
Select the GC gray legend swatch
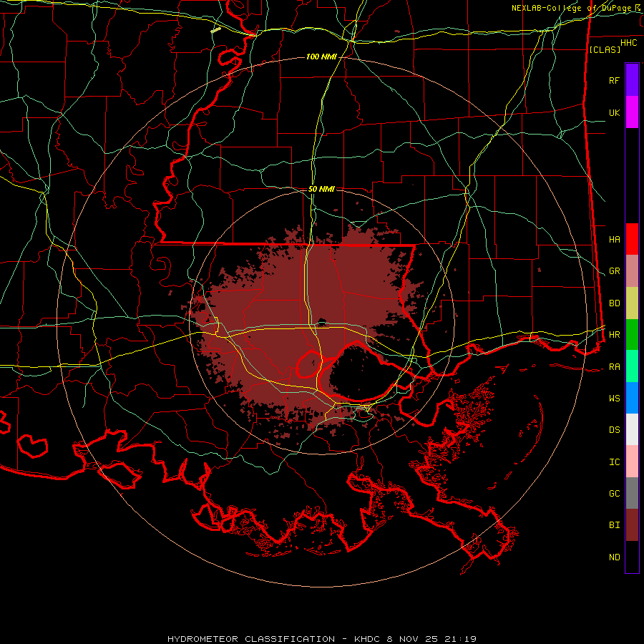632,493
